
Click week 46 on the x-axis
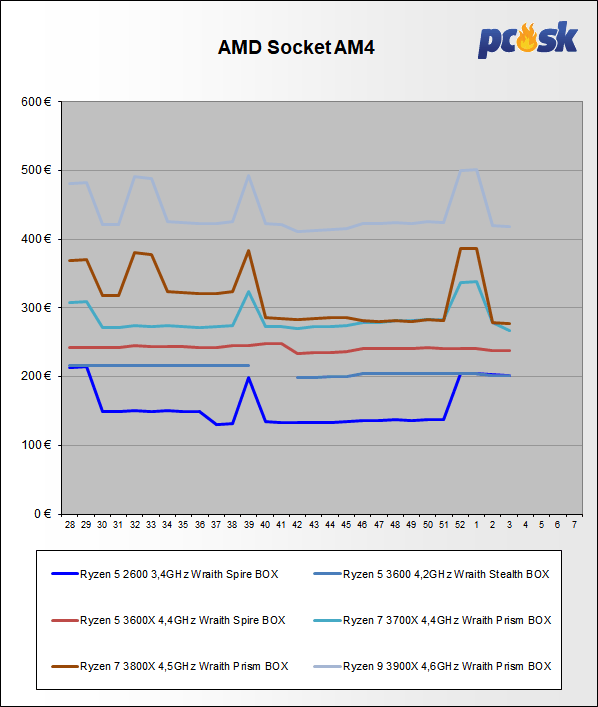tap(362, 524)
